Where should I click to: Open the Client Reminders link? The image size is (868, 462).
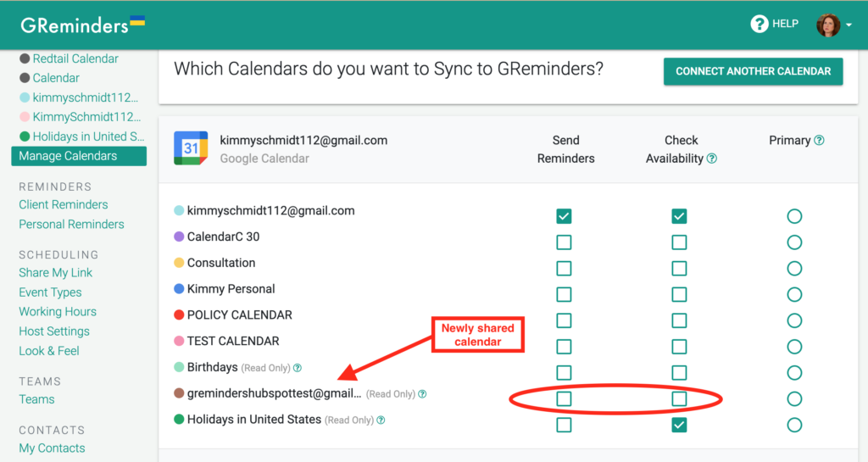tap(64, 204)
